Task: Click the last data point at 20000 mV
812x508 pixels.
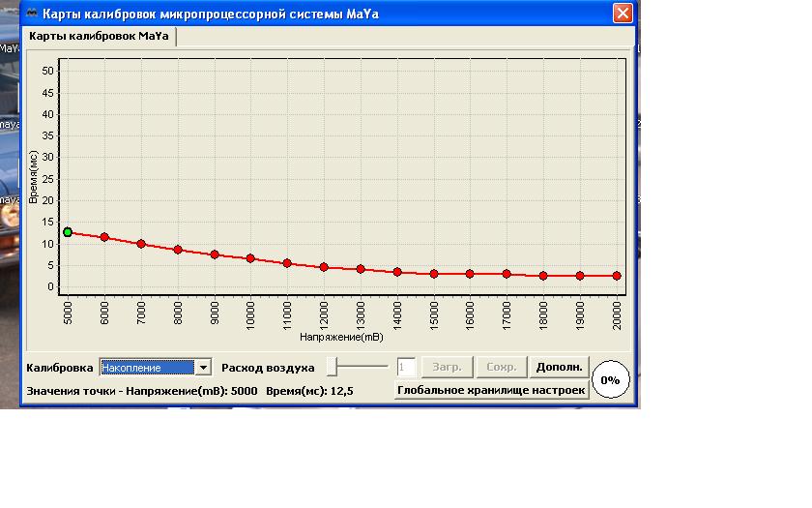Action: coord(617,276)
